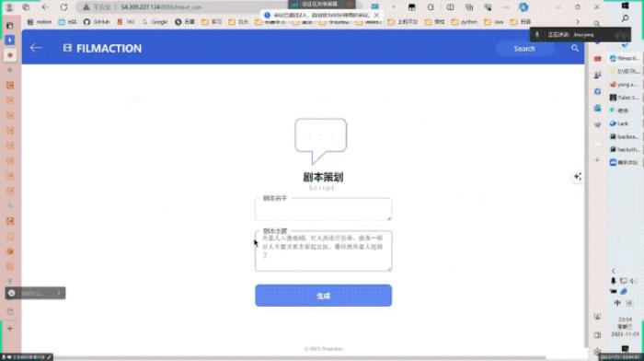Switch to the Filmaction taskbar window
This screenshot has height=361, width=644.
point(625,58)
